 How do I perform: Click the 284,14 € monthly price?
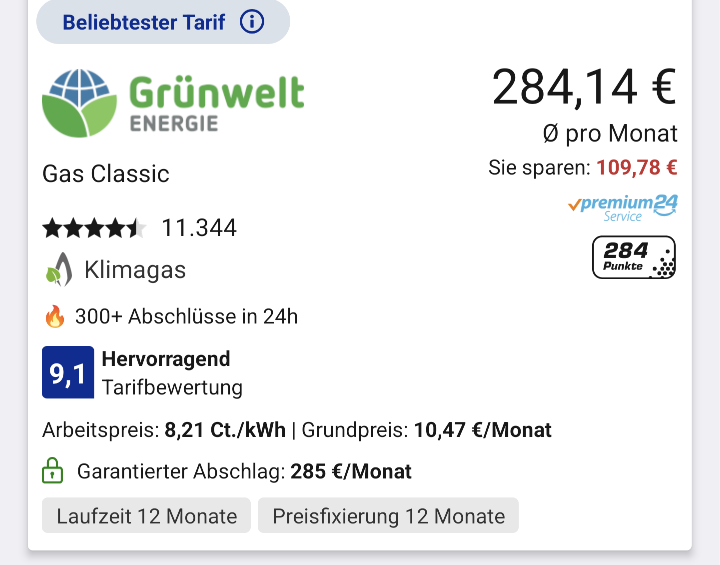coord(584,88)
